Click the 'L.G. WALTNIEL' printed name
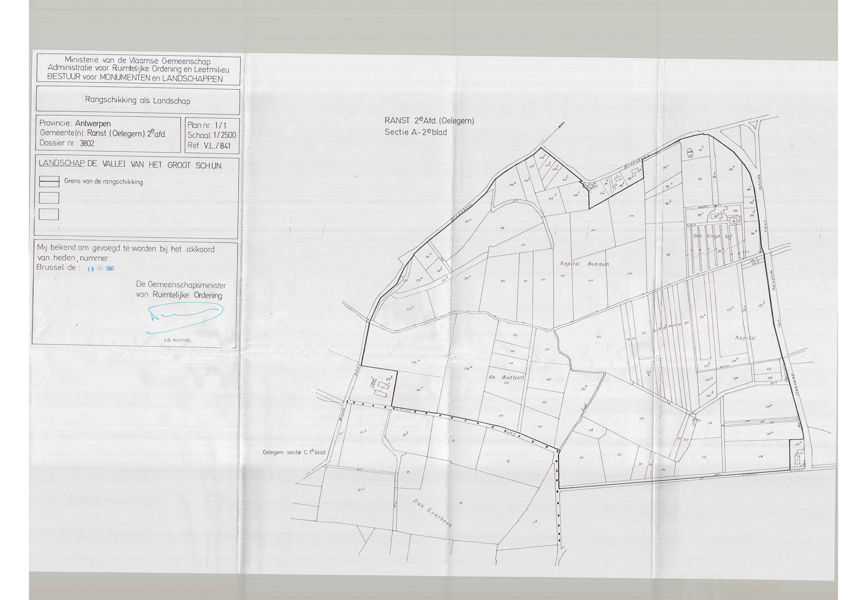 coord(177,340)
